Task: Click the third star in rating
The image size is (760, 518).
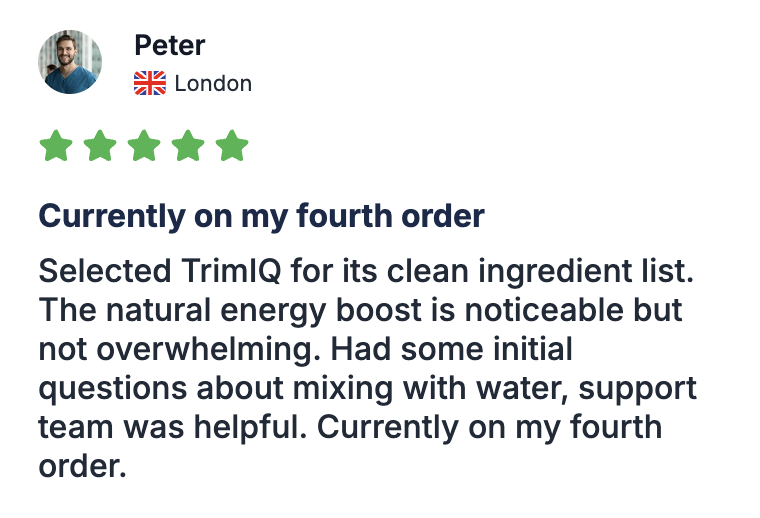Action: pos(144,146)
